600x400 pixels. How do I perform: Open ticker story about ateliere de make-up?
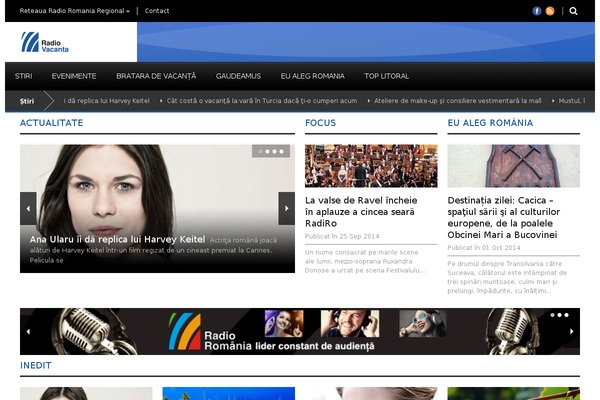pos(458,101)
